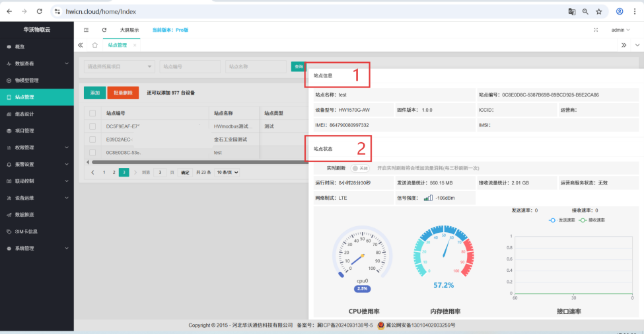Click the 查询 search button
644x334 pixels.
pyautogui.click(x=299, y=67)
